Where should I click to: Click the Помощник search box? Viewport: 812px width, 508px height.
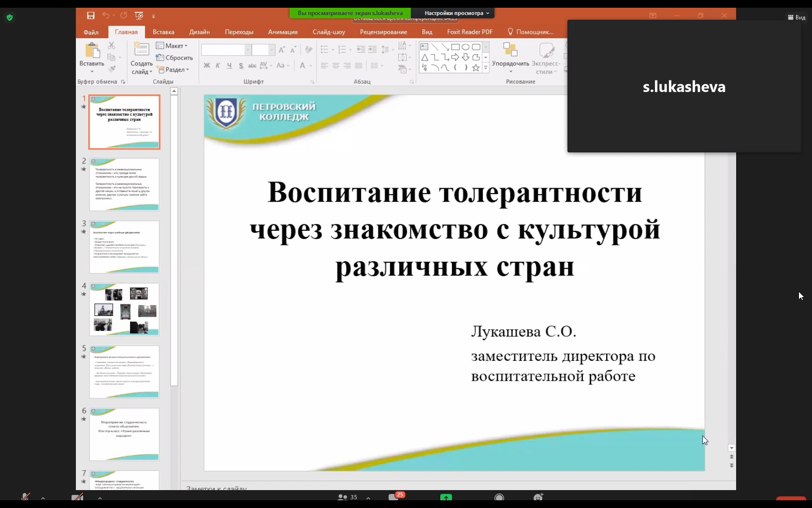pyautogui.click(x=530, y=32)
